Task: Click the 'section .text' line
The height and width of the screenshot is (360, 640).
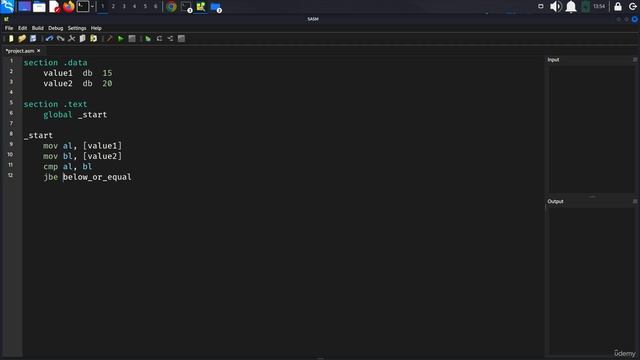Action: 56,104
